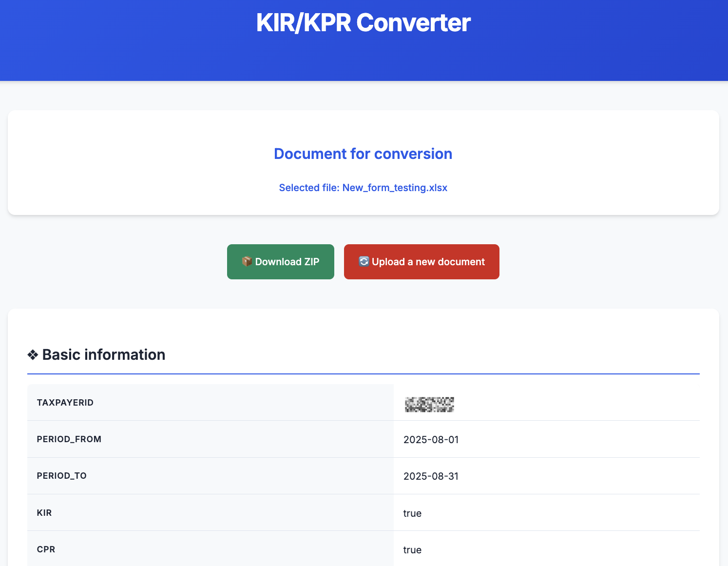728x566 pixels.
Task: Click the Selected file label text
Action: (x=308, y=188)
